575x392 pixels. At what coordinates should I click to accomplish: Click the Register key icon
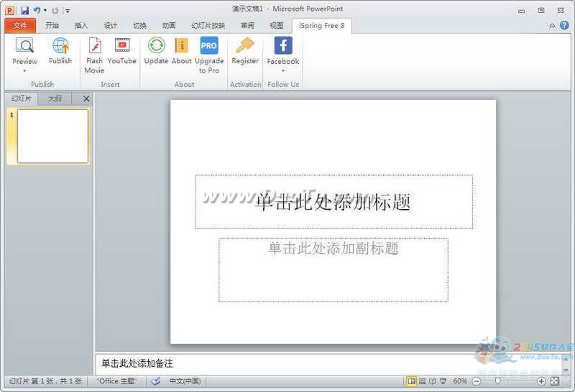click(x=245, y=45)
